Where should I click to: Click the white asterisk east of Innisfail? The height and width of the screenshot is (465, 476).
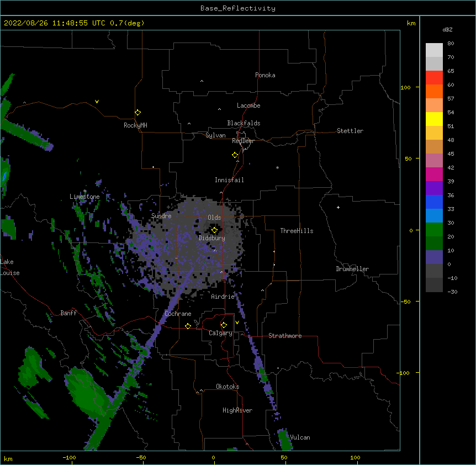(x=277, y=168)
